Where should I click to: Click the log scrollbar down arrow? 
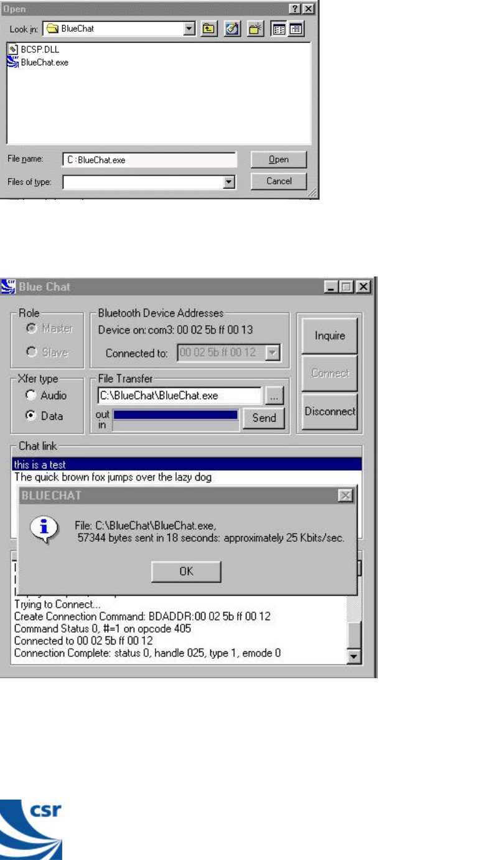353,656
